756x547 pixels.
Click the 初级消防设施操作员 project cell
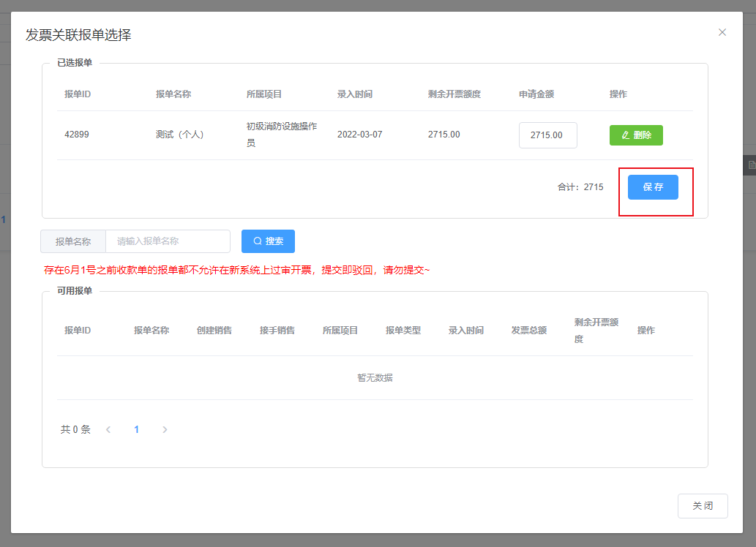point(282,135)
